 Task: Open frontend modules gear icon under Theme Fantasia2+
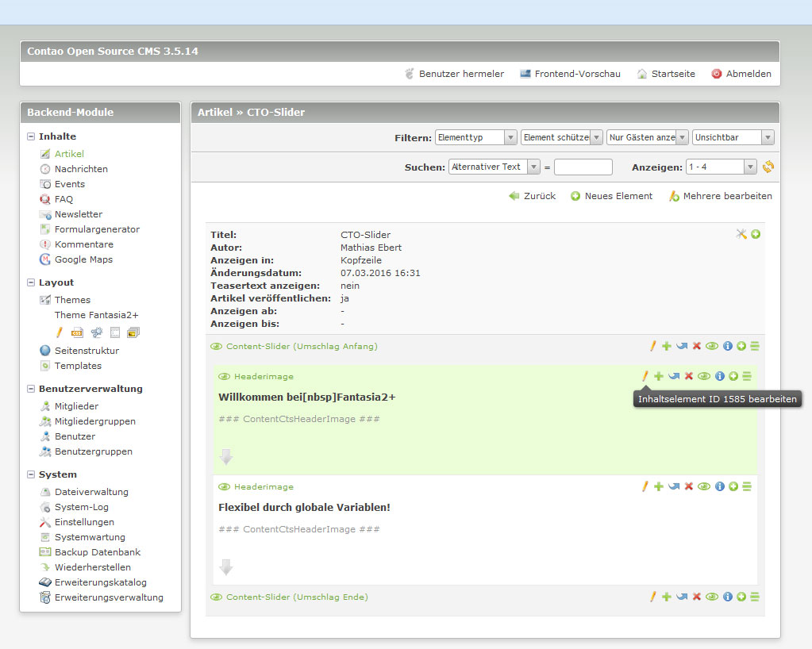pyautogui.click(x=96, y=332)
